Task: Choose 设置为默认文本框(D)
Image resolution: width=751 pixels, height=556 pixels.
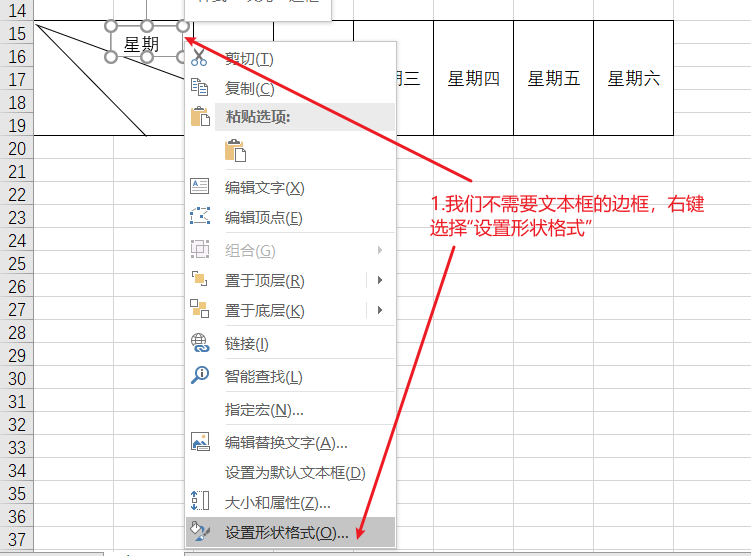Action: click(x=290, y=473)
